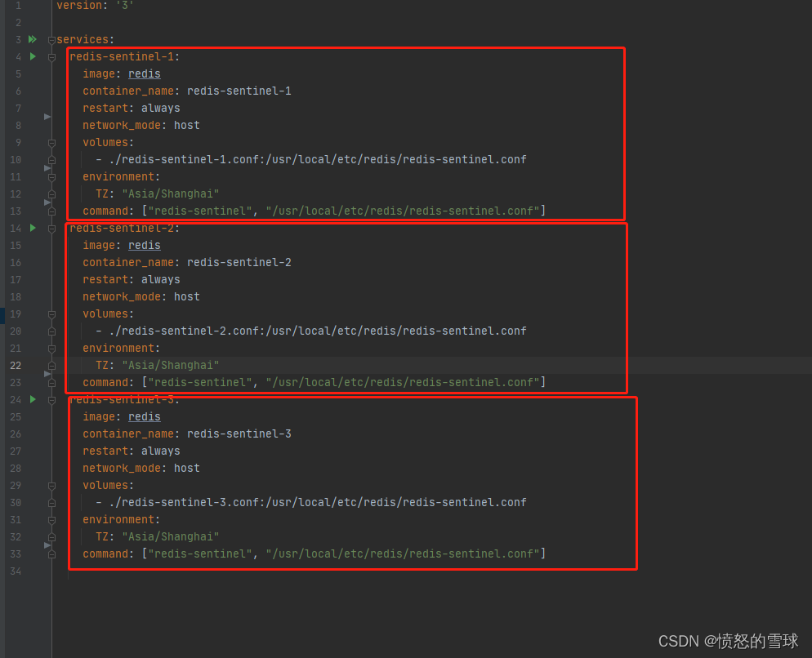This screenshot has height=658, width=812.
Task: Click the services key on line 3
Action: coord(83,39)
